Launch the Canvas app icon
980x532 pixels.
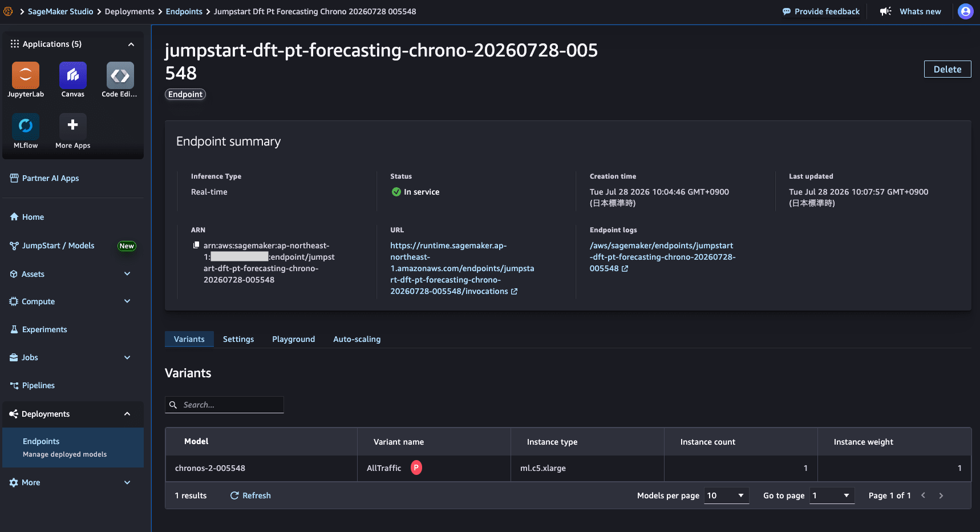73,75
